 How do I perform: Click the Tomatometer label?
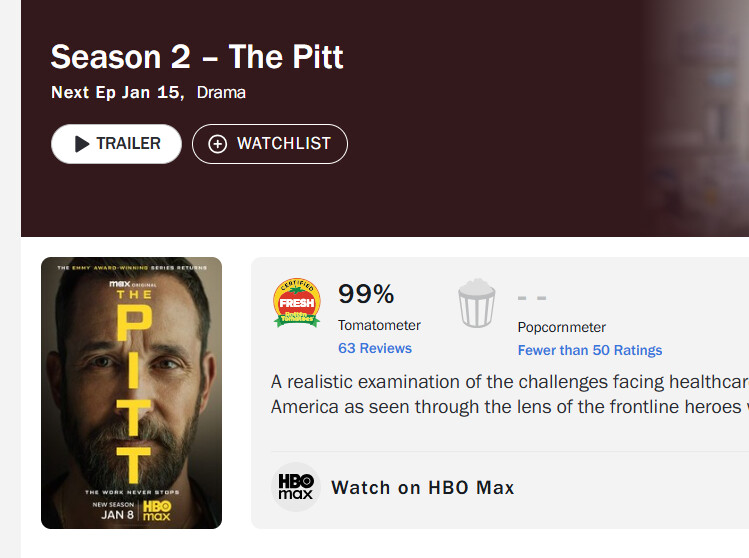click(x=379, y=325)
